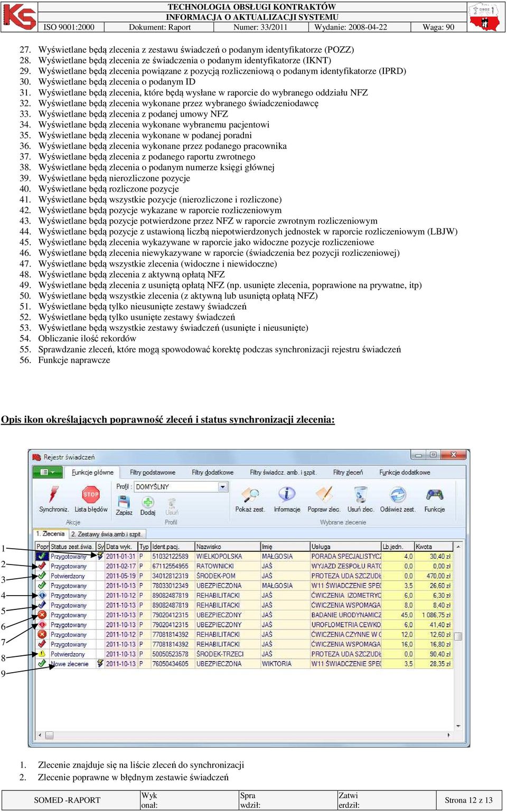507x812 pixels.
Task: Click sync lightning icon in 2011-01-31 row
Action: tap(100, 556)
